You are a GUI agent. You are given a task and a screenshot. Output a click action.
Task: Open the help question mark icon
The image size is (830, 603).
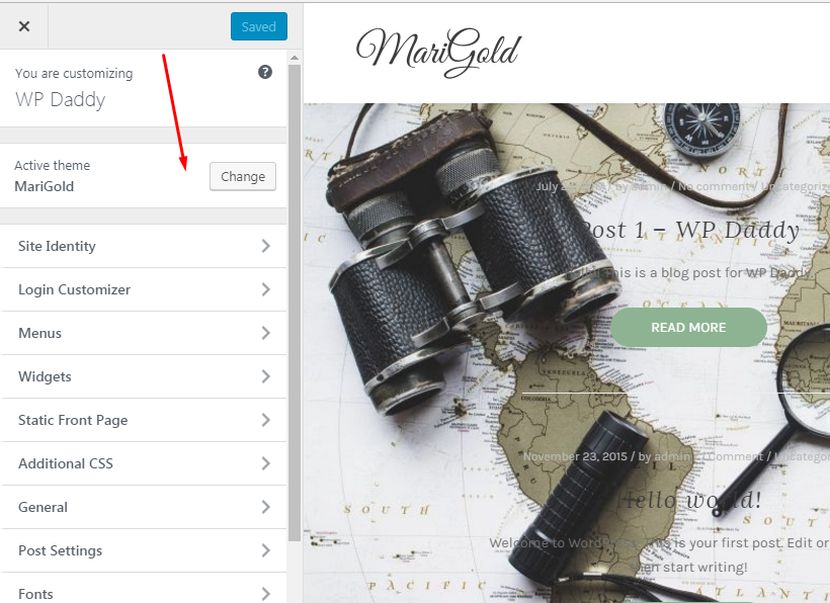click(x=265, y=72)
